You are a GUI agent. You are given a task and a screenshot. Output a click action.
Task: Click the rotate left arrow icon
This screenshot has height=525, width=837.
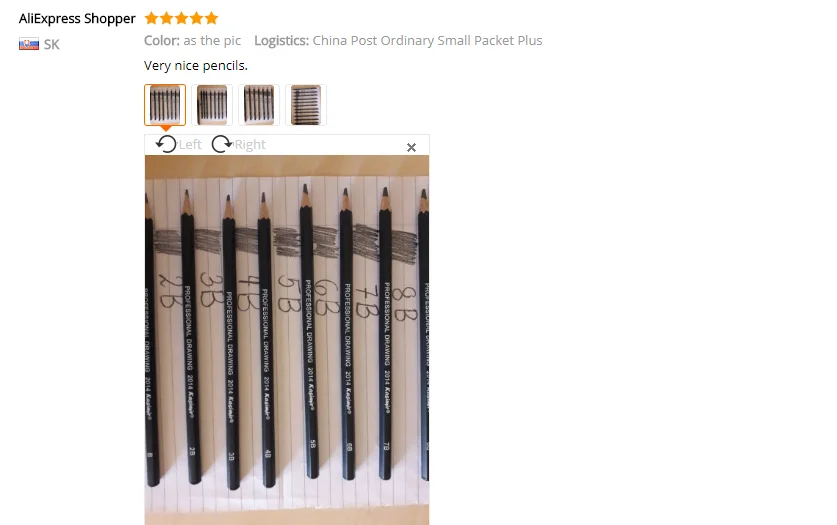tap(166, 144)
